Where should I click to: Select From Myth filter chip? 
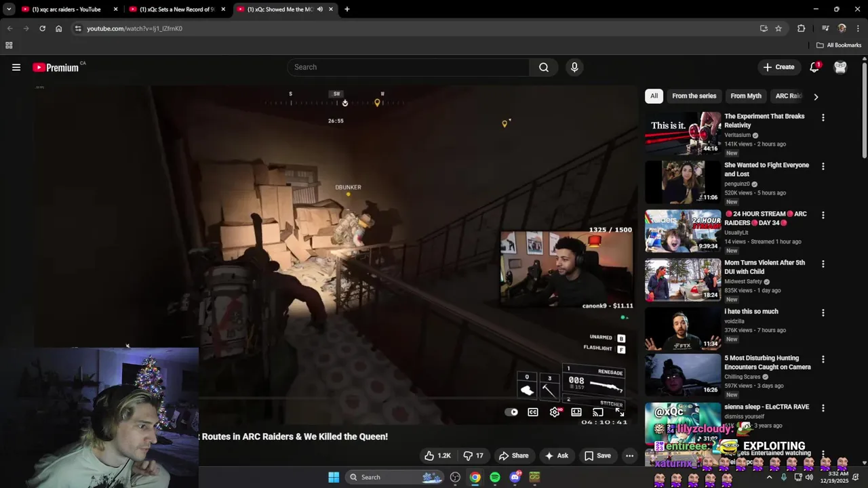click(x=746, y=96)
